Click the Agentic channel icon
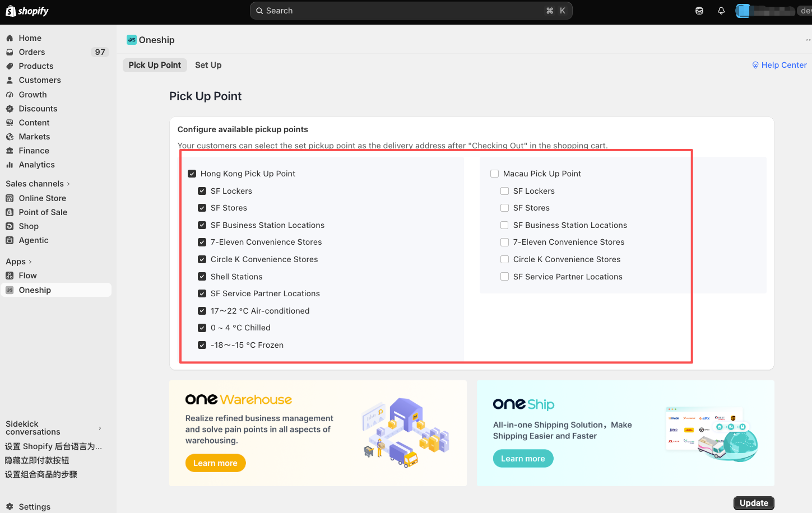Image resolution: width=812 pixels, height=513 pixels. (x=10, y=240)
